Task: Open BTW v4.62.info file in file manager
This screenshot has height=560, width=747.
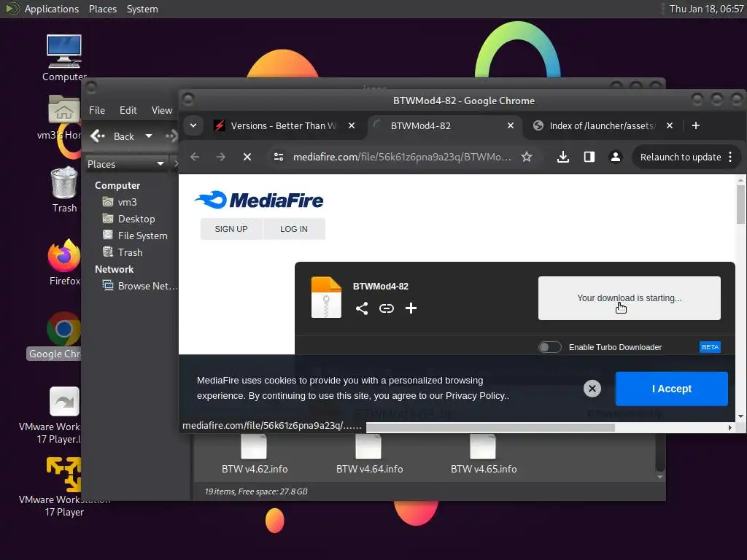Action: click(255, 454)
